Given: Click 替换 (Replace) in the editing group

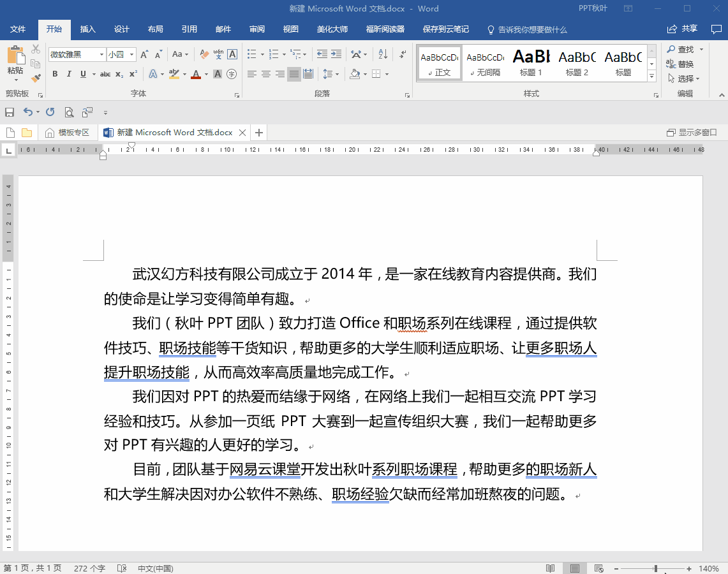Looking at the screenshot, I should 680,64.
